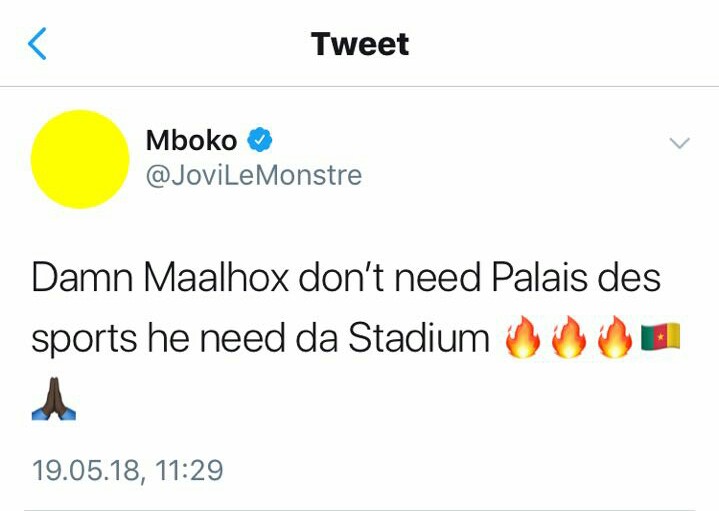The height and width of the screenshot is (511, 719).
Task: Click the word Stadium in the tweet
Action: click(418, 340)
